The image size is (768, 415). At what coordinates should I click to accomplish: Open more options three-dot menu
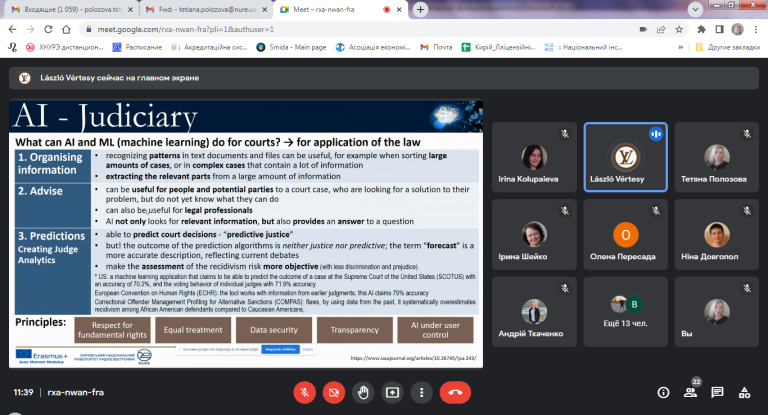pos(421,392)
